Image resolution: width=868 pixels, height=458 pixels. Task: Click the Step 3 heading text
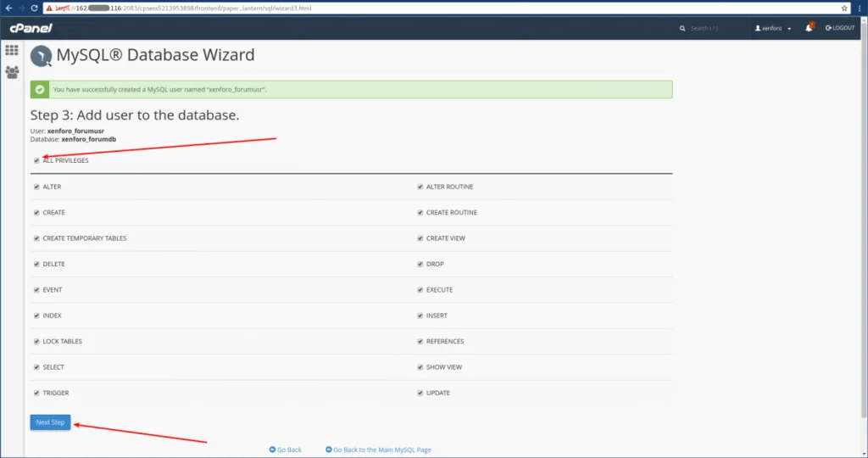(135, 115)
